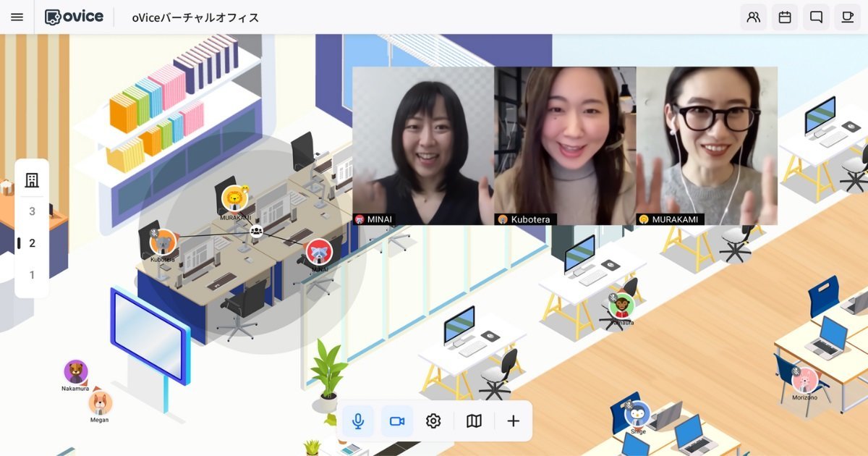This screenshot has width=868, height=456.
Task: Open the settings gear in bottom toolbar
Action: [x=433, y=421]
